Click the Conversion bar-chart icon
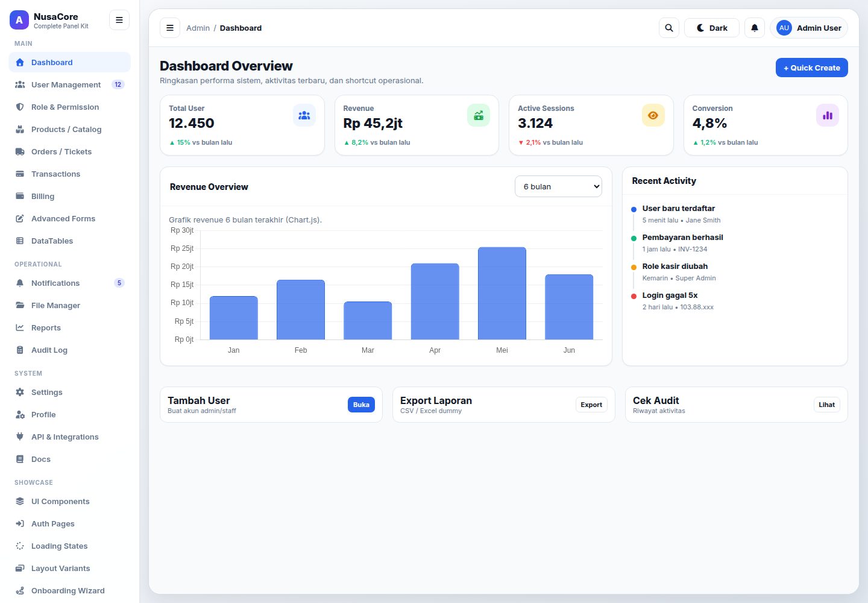This screenshot has height=603, width=868. pos(828,115)
